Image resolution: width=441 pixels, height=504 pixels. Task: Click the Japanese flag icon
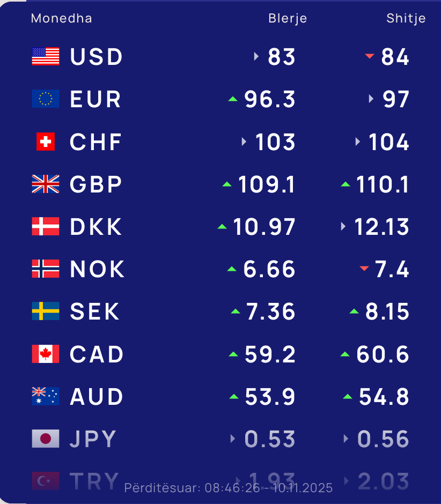coord(46,439)
